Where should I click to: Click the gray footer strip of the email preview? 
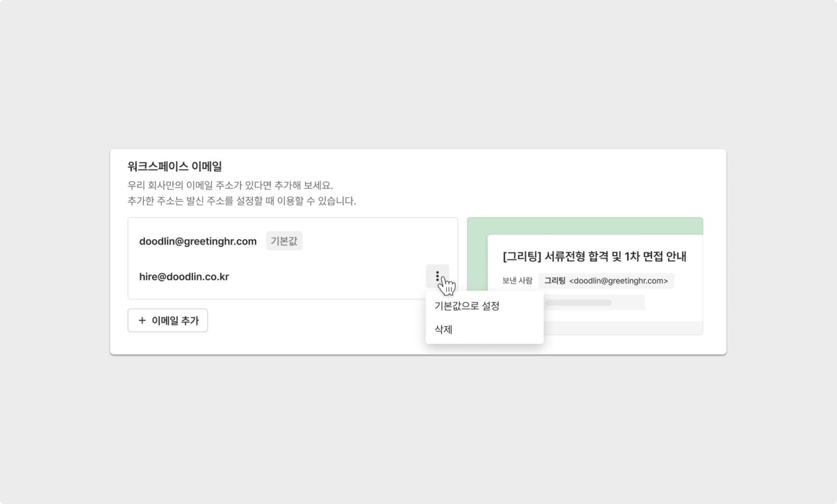[623, 328]
